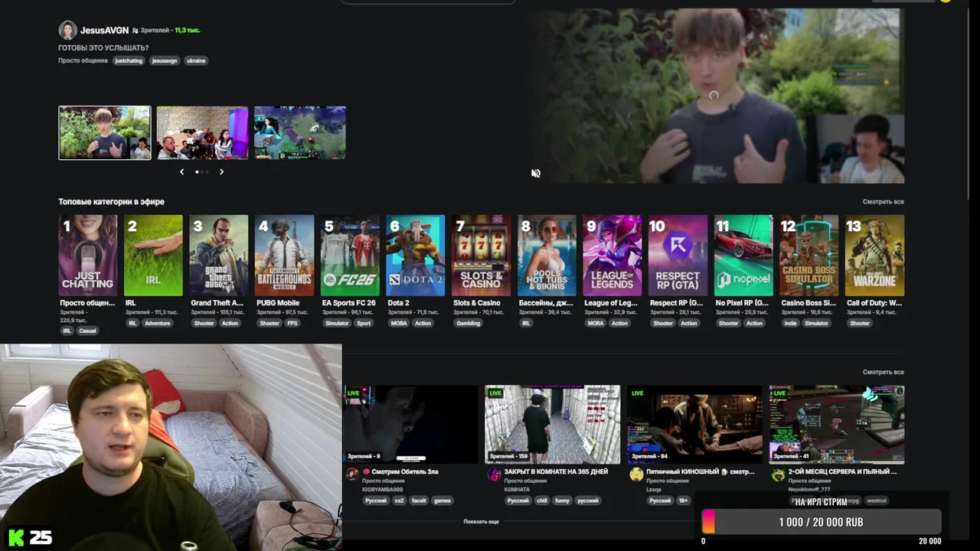Open IGORYAMBA999 streamer avatar
Image resolution: width=980 pixels, height=551 pixels.
click(x=352, y=474)
